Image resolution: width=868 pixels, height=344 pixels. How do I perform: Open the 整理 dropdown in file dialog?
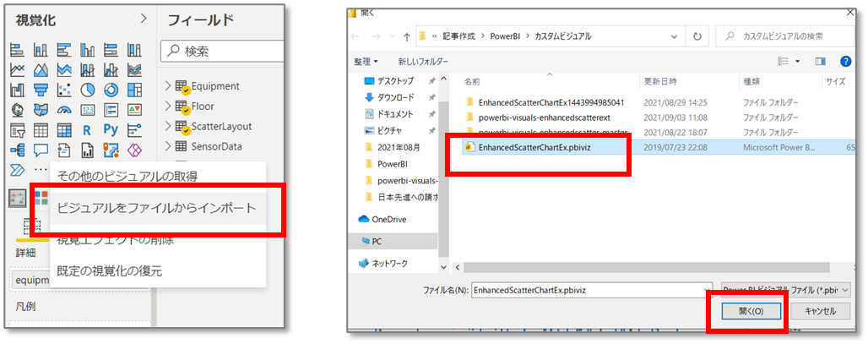[x=366, y=61]
